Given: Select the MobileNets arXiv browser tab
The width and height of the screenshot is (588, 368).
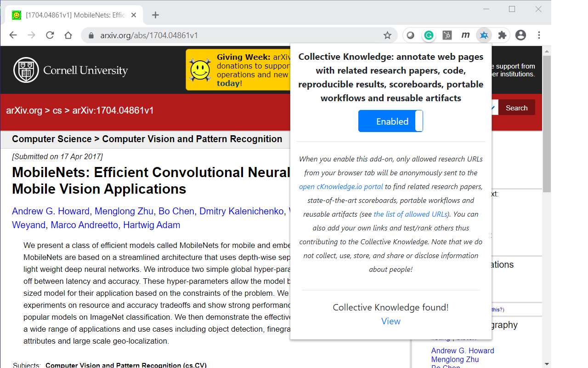Looking at the screenshot, I should (x=75, y=15).
